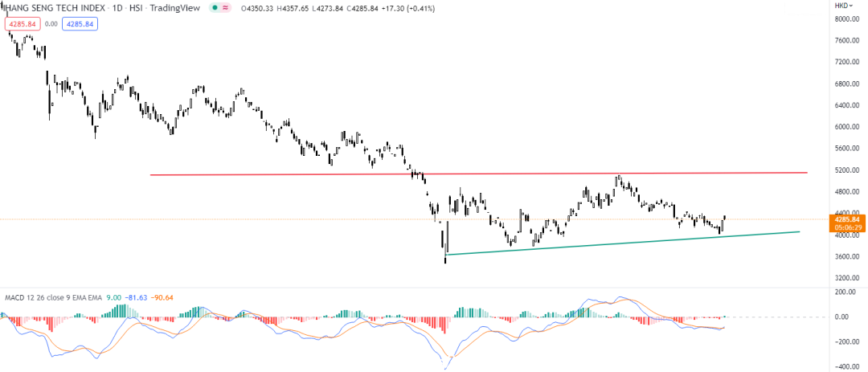Click the +17.30 (+0.41%) change value

click(x=407, y=9)
